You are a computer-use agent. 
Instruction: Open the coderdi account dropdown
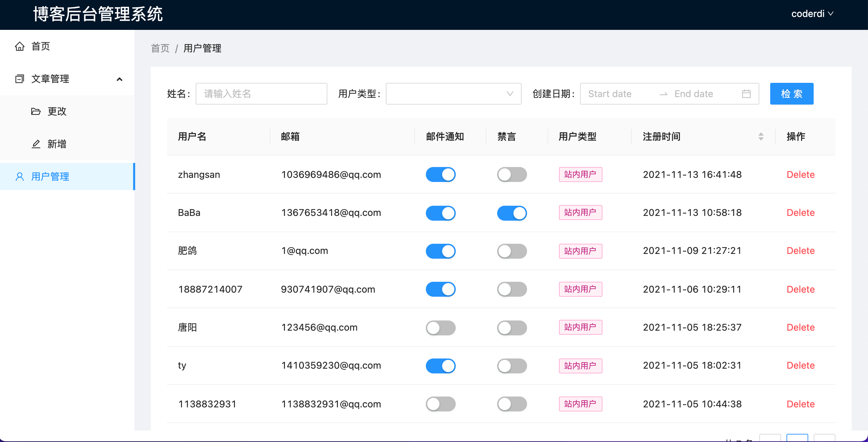pyautogui.click(x=812, y=14)
